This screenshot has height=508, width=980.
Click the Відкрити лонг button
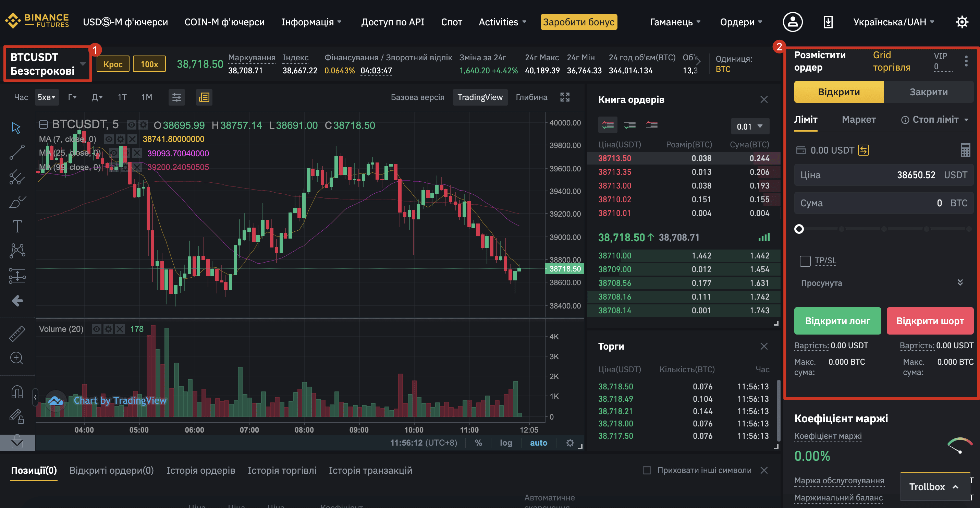(x=837, y=321)
